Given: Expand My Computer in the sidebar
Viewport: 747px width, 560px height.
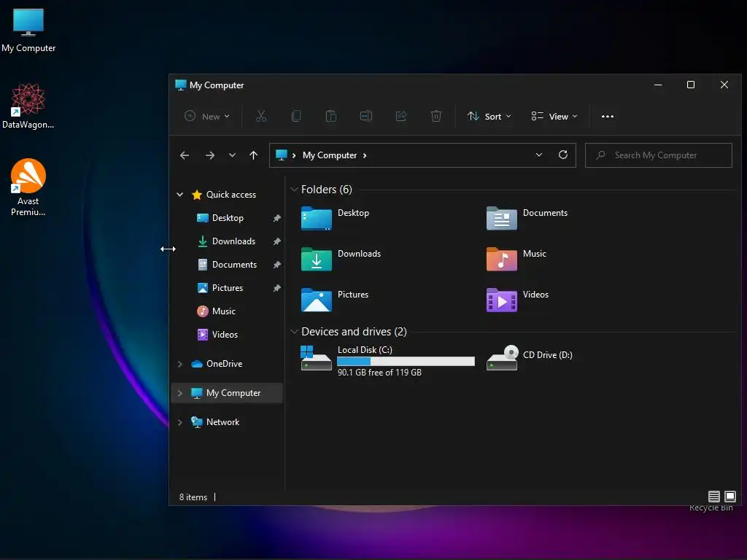Looking at the screenshot, I should (x=180, y=393).
